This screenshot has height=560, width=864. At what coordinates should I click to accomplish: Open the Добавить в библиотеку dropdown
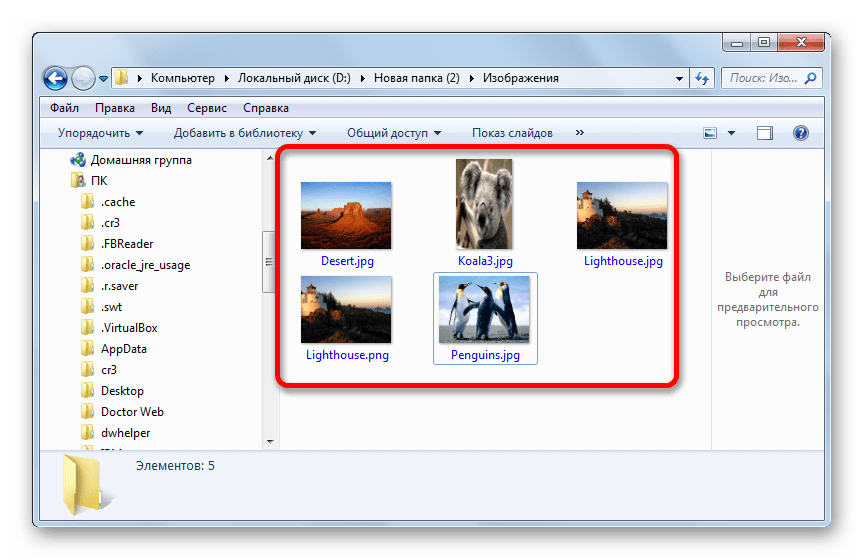click(x=244, y=133)
